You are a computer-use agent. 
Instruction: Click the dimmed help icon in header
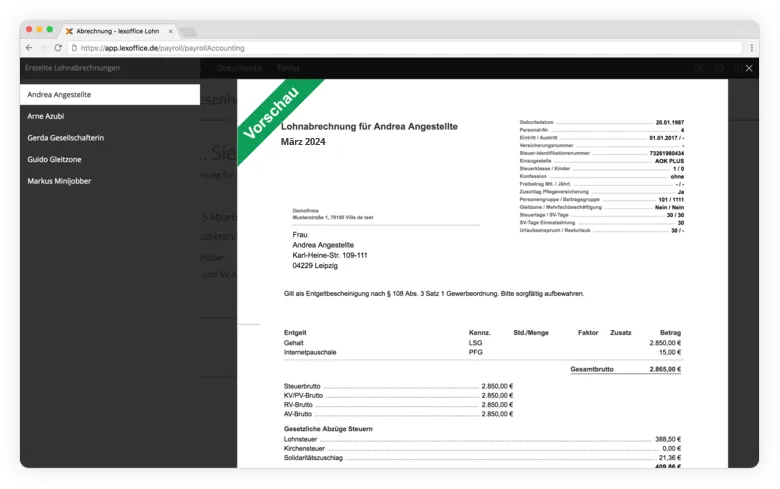click(699, 68)
